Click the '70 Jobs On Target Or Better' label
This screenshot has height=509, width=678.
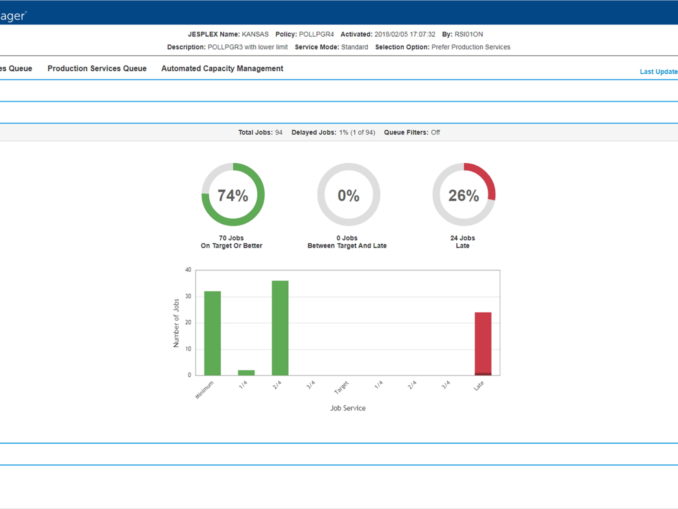pyautogui.click(x=231, y=242)
